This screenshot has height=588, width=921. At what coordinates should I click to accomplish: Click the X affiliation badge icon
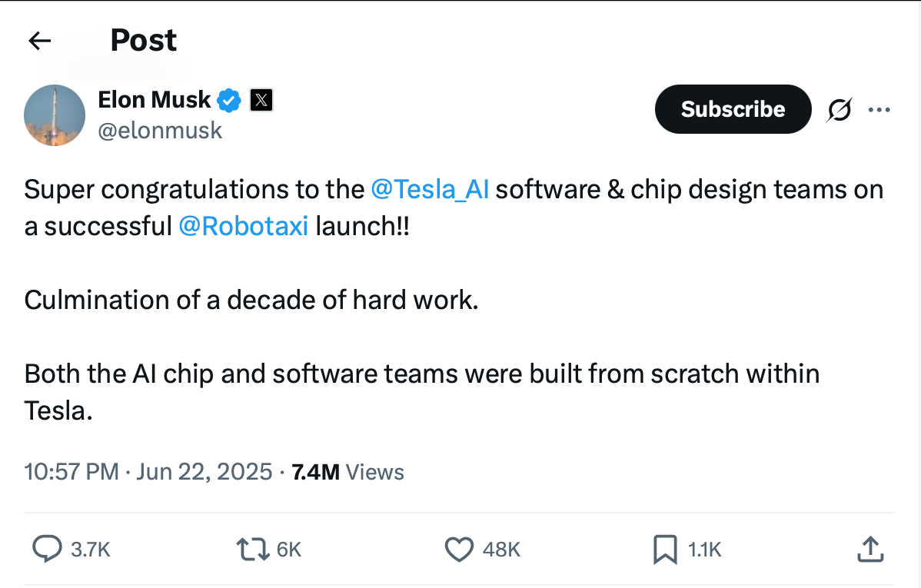261,100
